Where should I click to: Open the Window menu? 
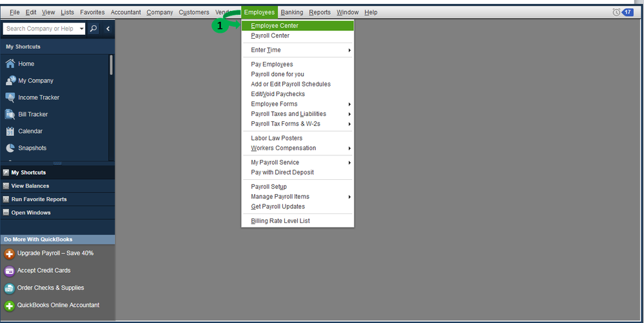pyautogui.click(x=347, y=12)
